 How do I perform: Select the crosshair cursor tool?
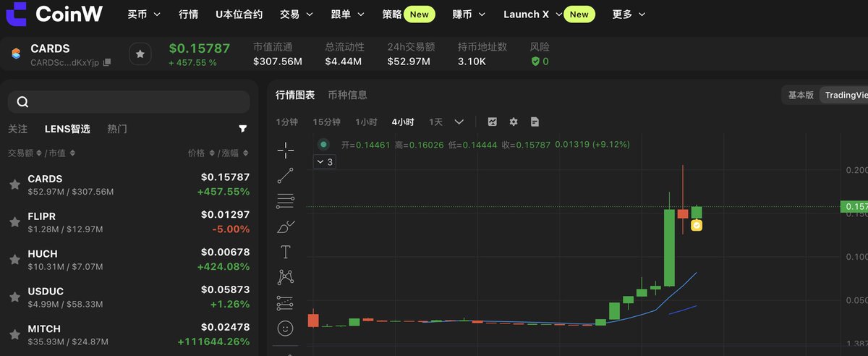[x=286, y=151]
